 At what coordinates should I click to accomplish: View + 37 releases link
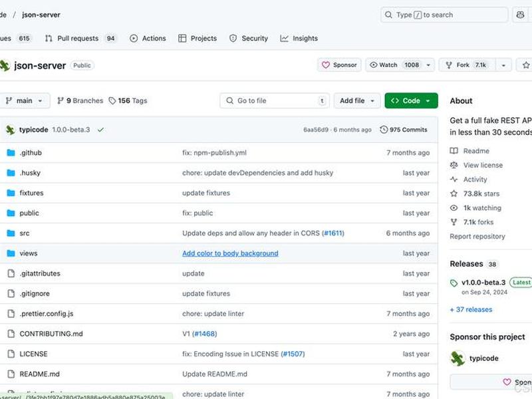click(x=471, y=309)
